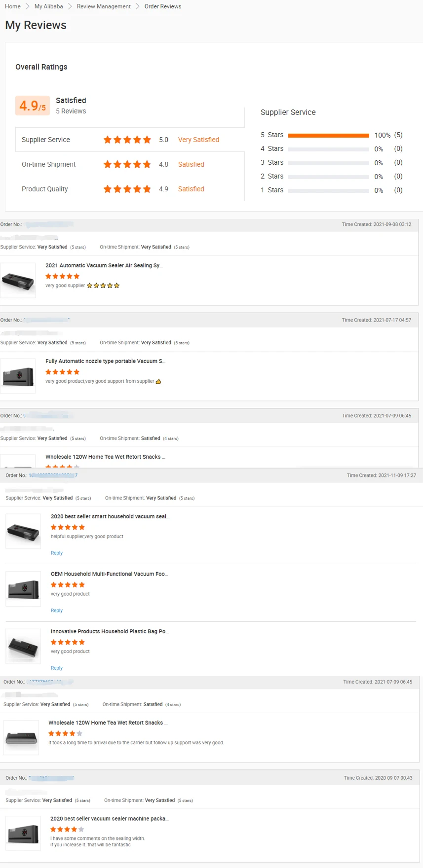Click gold star emojis after 'very good supplier'
The image size is (423, 868).
tap(103, 286)
